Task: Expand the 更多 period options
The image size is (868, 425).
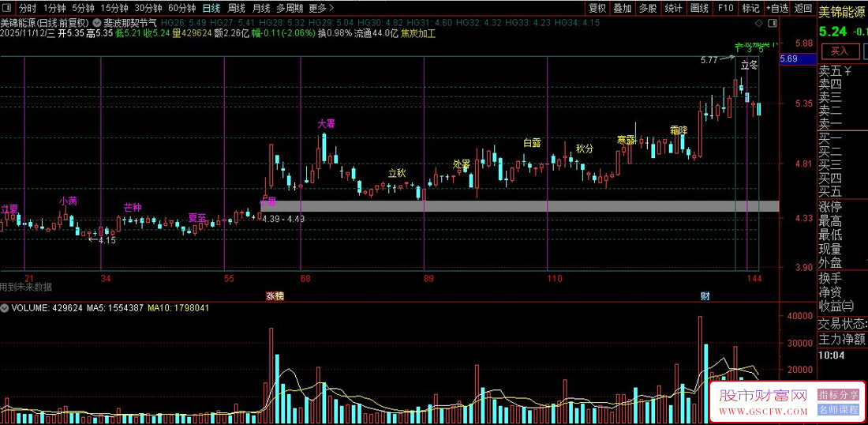Action: coord(321,9)
